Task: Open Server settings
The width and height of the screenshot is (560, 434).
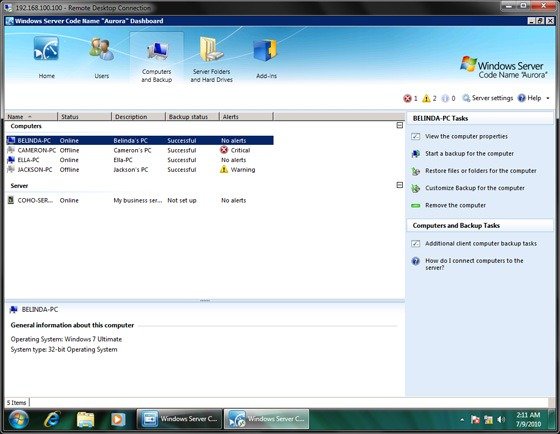Action: [488, 98]
